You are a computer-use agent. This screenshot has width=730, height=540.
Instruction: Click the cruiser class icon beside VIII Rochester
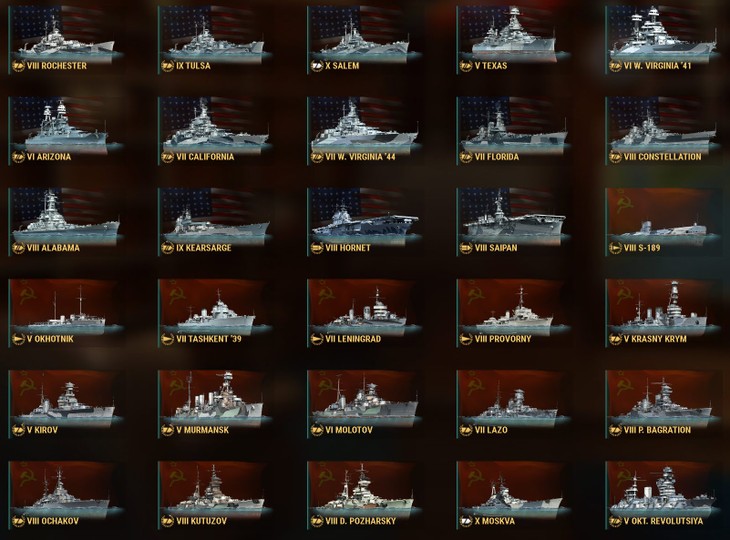(18, 66)
